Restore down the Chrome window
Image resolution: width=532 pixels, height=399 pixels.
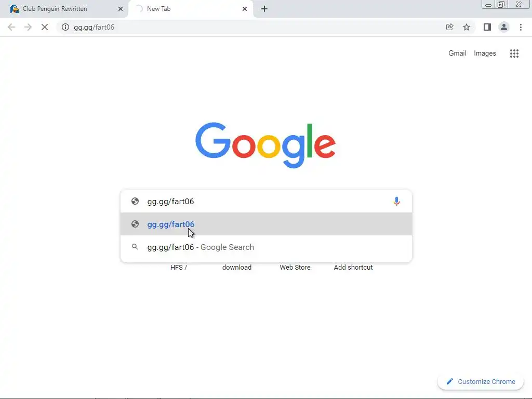pos(501,4)
